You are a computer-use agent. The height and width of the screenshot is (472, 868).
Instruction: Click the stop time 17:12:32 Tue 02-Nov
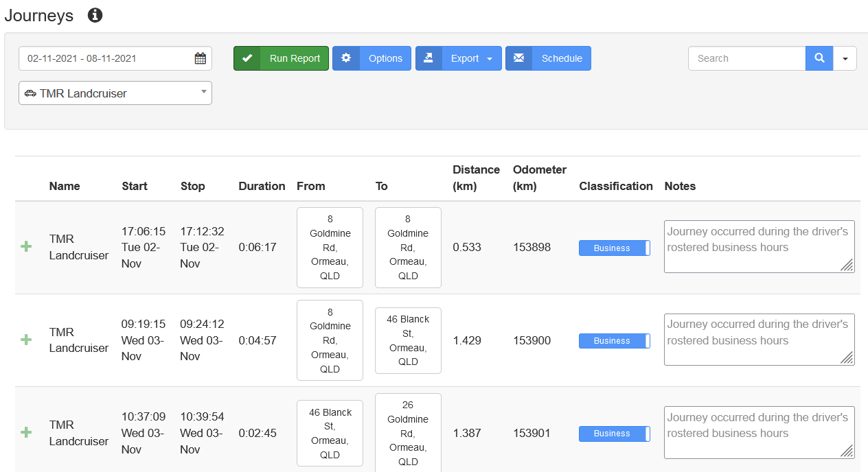pos(203,247)
